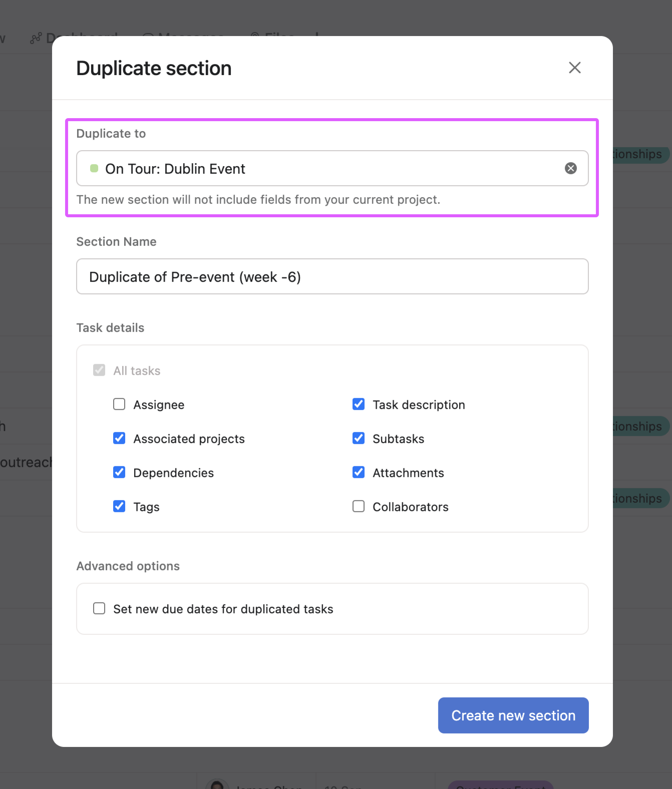
Task: Uncheck the Dependencies option
Action: (119, 472)
